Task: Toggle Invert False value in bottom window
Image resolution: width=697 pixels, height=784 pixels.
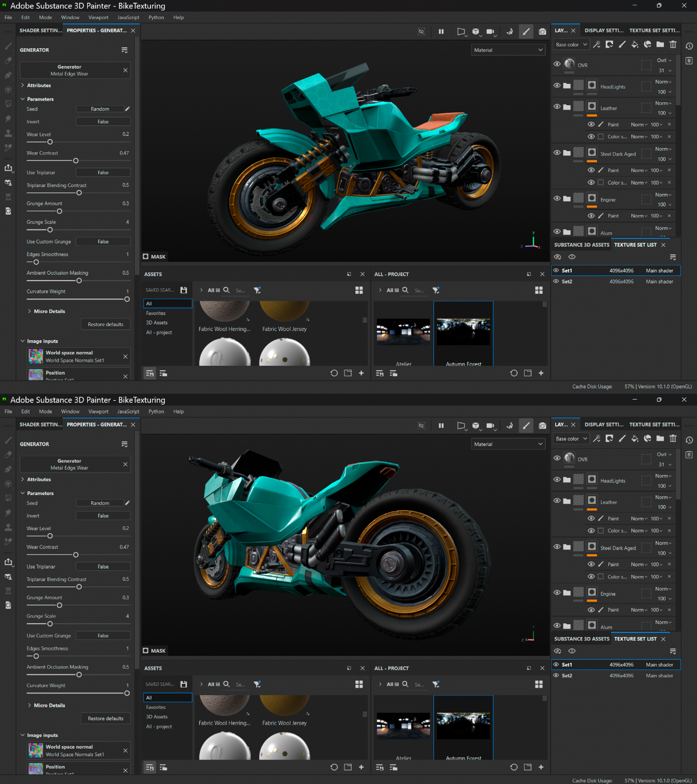Action: (103, 516)
